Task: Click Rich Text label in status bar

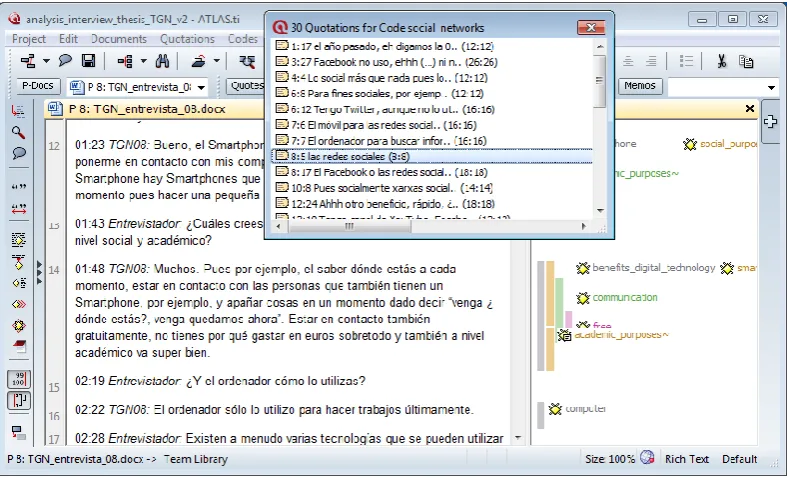Action: tap(687, 459)
